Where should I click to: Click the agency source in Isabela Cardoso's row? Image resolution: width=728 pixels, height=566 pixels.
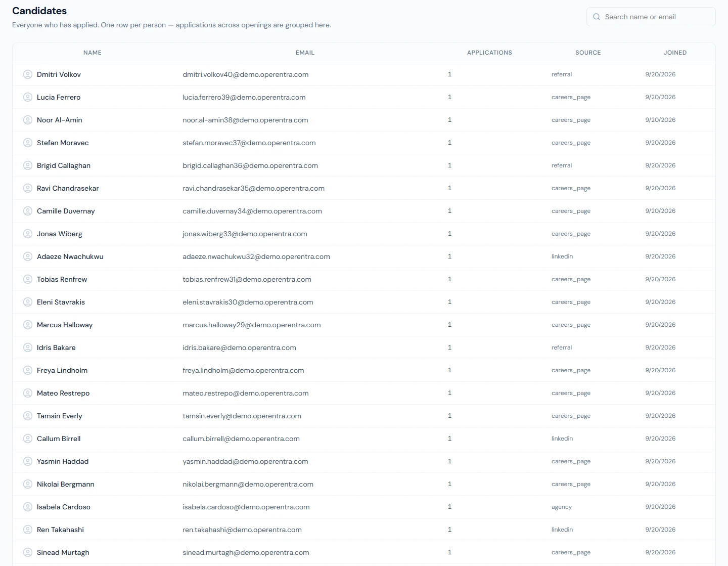click(562, 507)
